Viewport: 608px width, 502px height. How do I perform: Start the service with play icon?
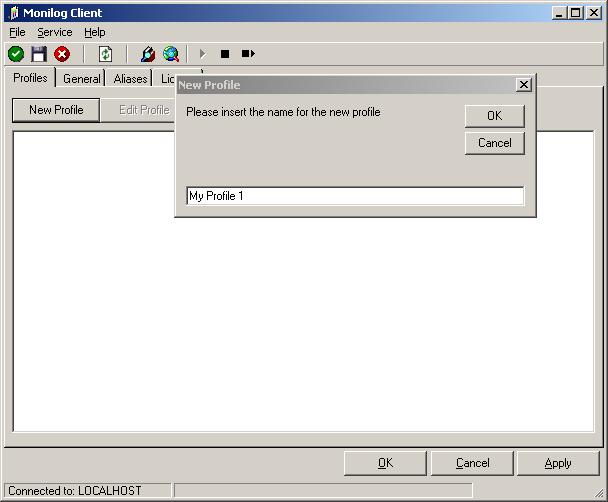(x=202, y=54)
